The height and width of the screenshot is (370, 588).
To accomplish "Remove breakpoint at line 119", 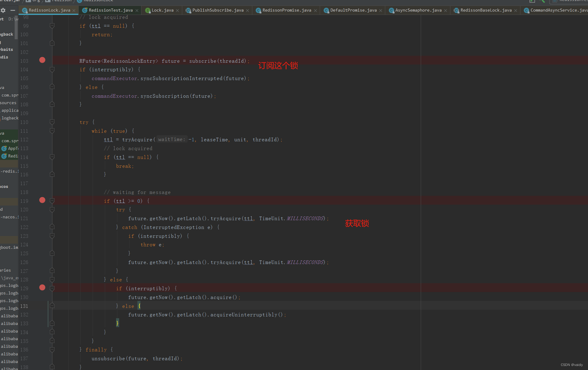I will (x=42, y=200).
